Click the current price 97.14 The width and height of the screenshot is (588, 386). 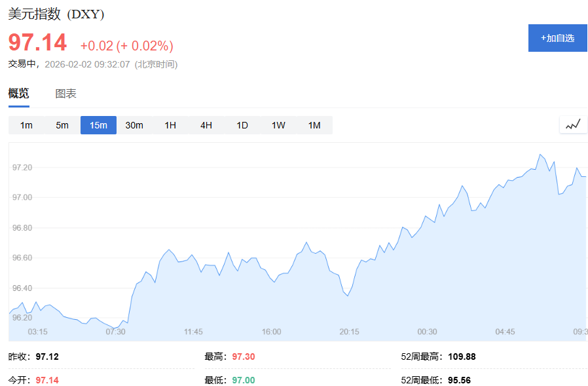pos(37,43)
